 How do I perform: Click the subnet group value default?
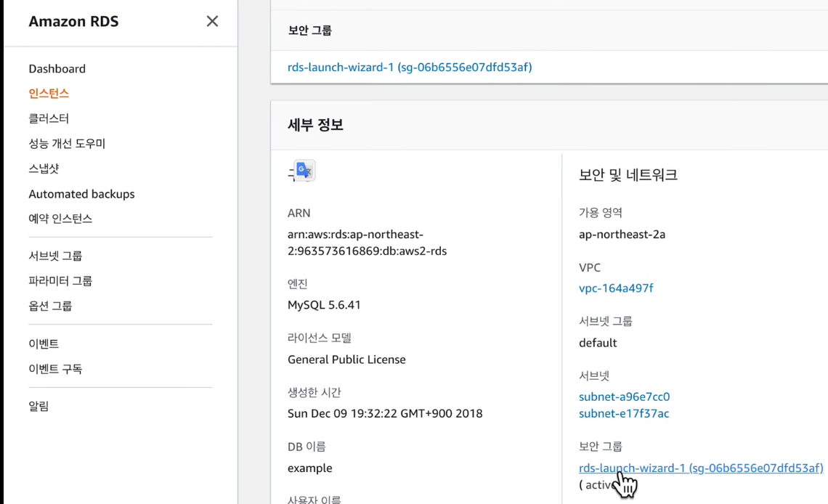[598, 343]
